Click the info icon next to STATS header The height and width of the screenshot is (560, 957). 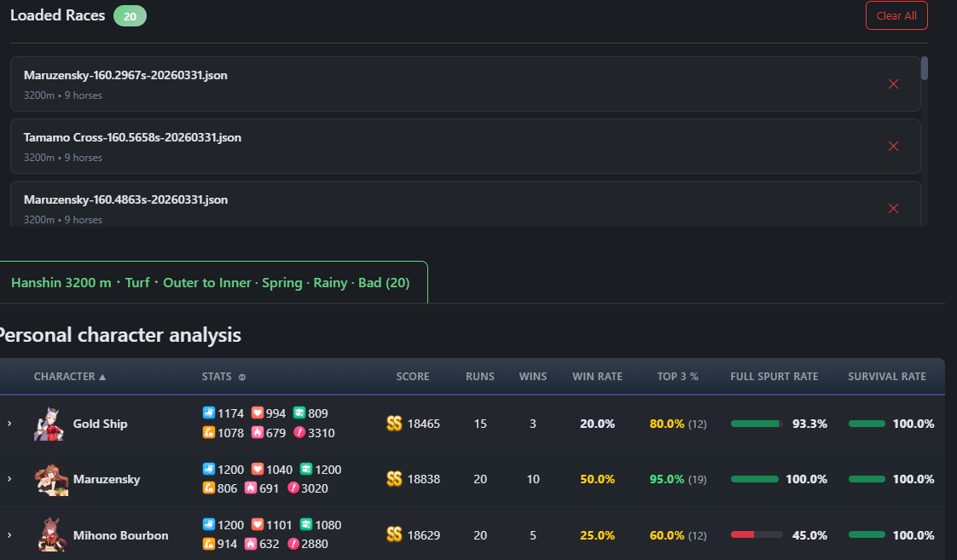tap(241, 377)
